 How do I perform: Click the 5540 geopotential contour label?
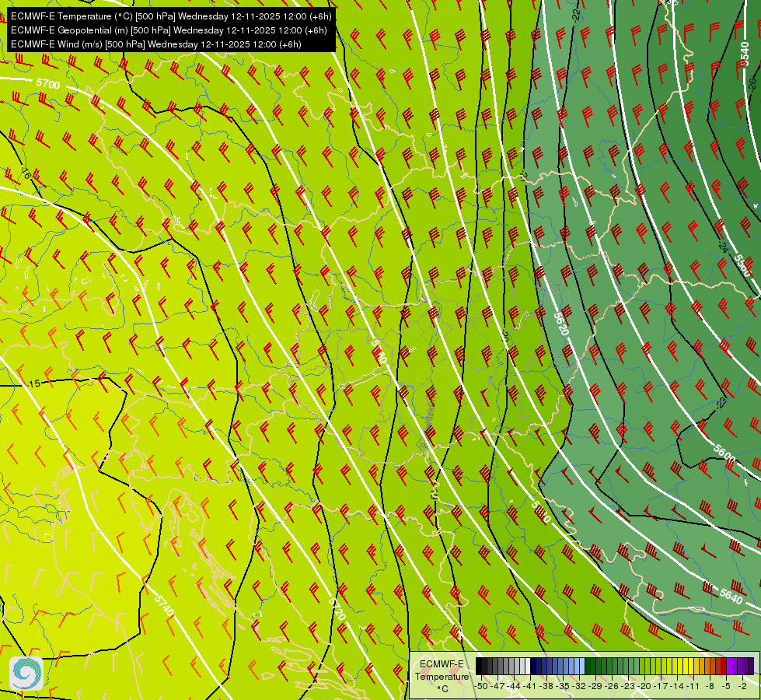(744, 53)
